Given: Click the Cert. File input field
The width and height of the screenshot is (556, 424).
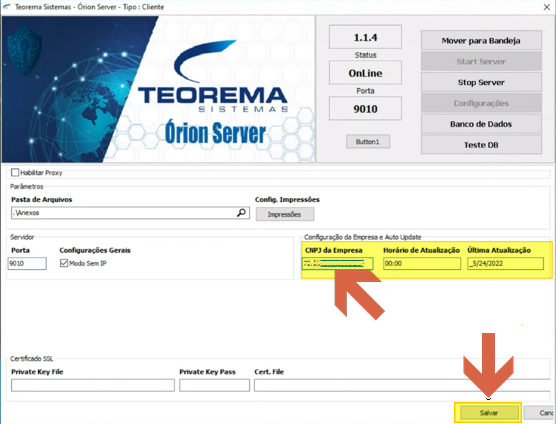Looking at the screenshot, I should click(x=402, y=385).
